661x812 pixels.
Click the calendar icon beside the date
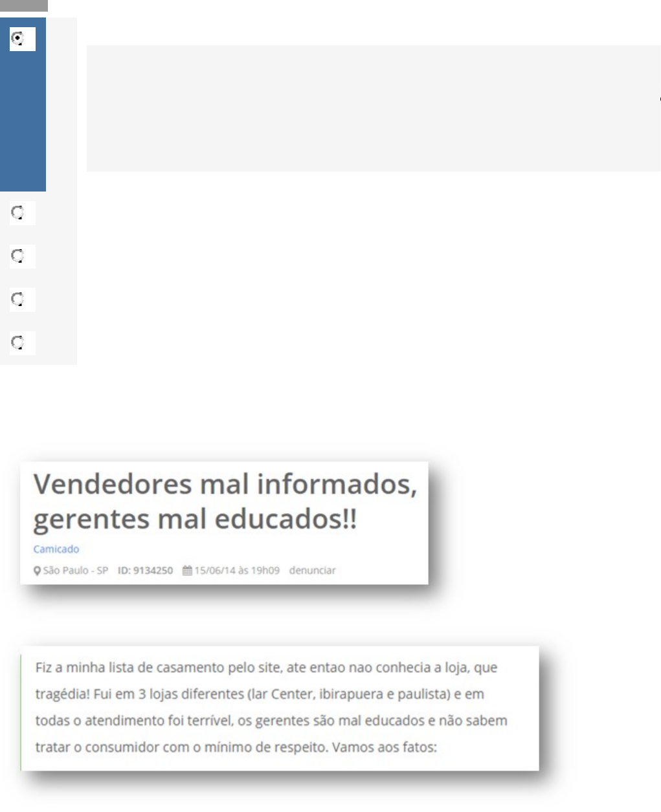pyautogui.click(x=187, y=571)
